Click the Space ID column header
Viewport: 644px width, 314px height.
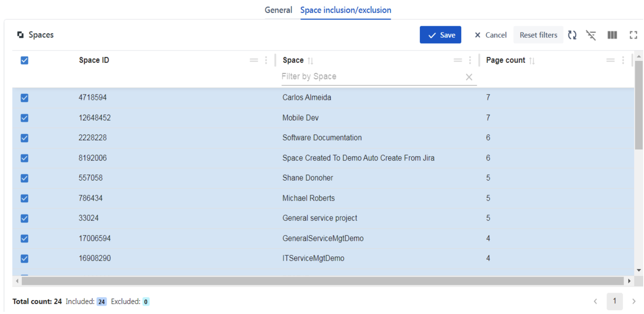[94, 60]
